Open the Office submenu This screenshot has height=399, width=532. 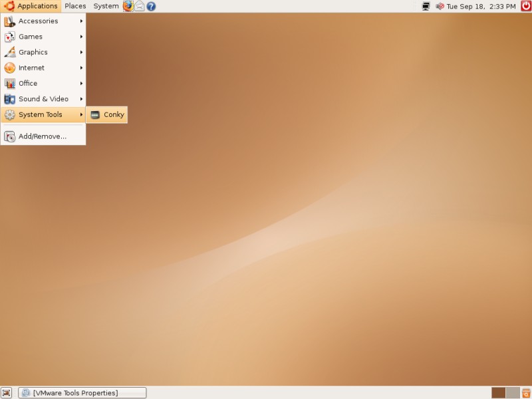43,84
